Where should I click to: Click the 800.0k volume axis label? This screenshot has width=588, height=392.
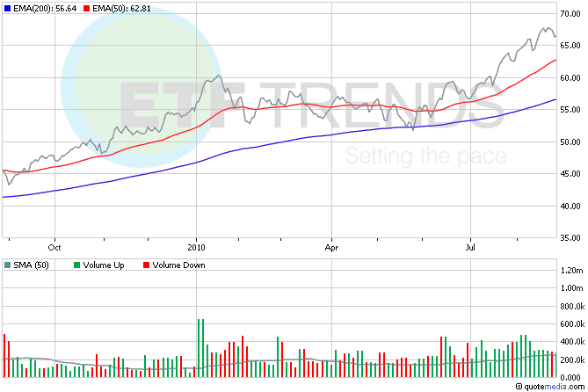pyautogui.click(x=572, y=307)
